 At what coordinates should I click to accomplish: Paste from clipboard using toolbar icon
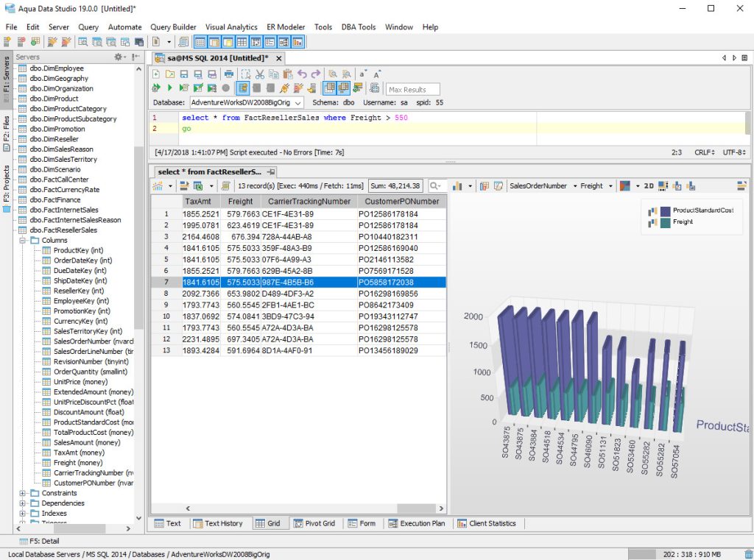coord(288,74)
